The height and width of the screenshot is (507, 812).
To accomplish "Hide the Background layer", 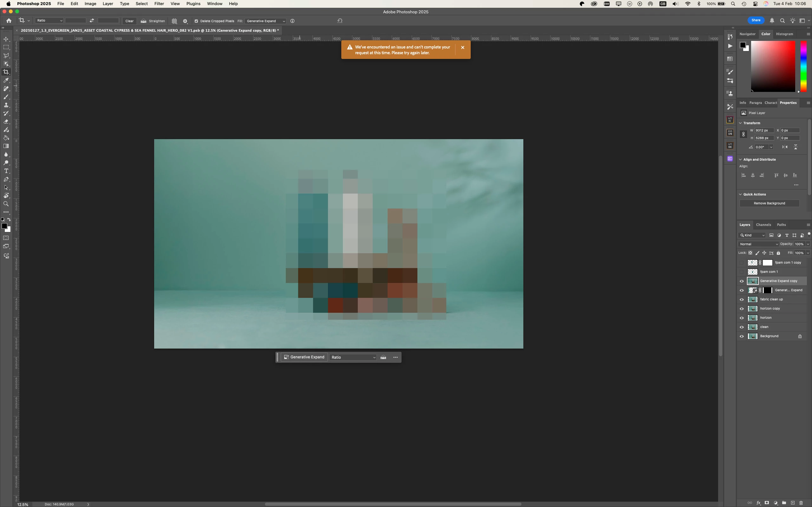I will 742,336.
